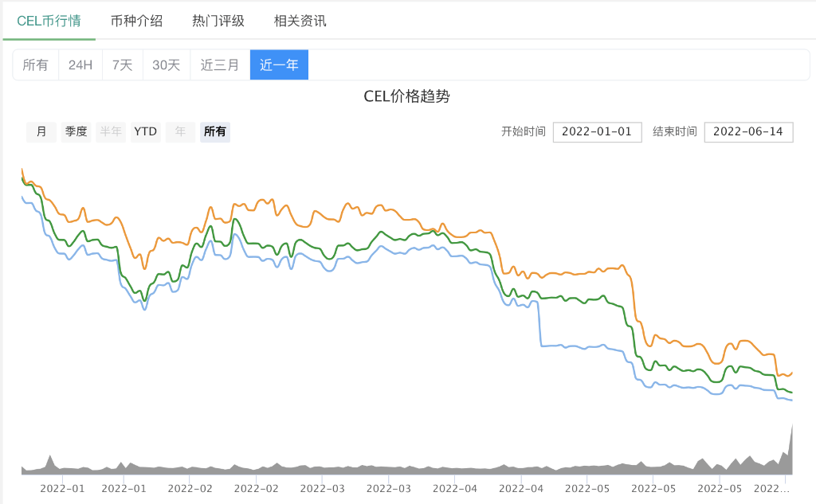This screenshot has height=504, width=816.
Task: Click the 2022-03 axis label
Action: 322,489
